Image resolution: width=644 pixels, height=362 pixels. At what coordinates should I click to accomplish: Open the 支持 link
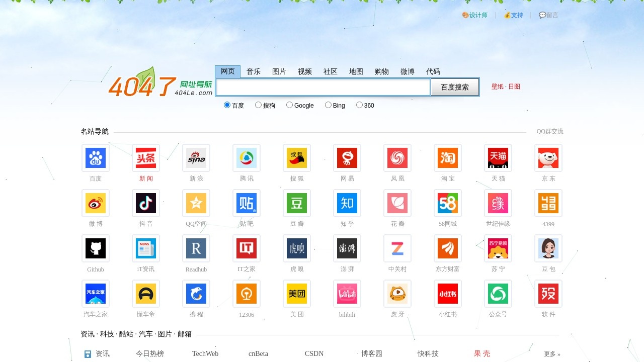514,15
